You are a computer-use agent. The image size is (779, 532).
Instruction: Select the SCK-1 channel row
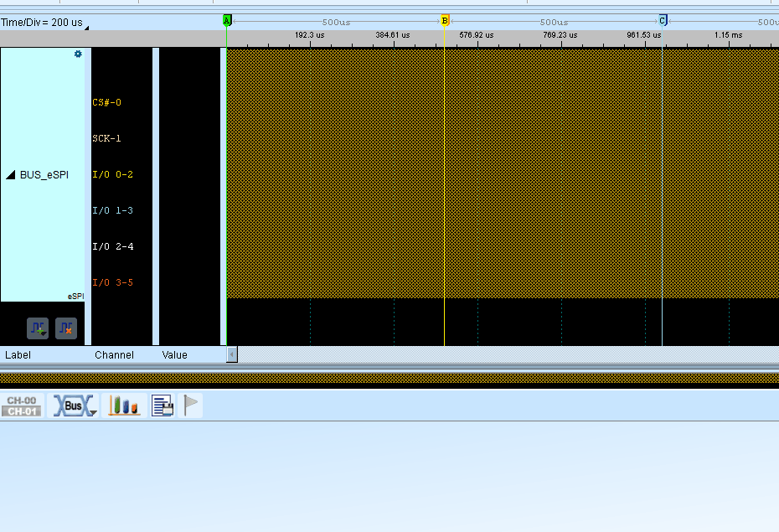tap(106, 138)
